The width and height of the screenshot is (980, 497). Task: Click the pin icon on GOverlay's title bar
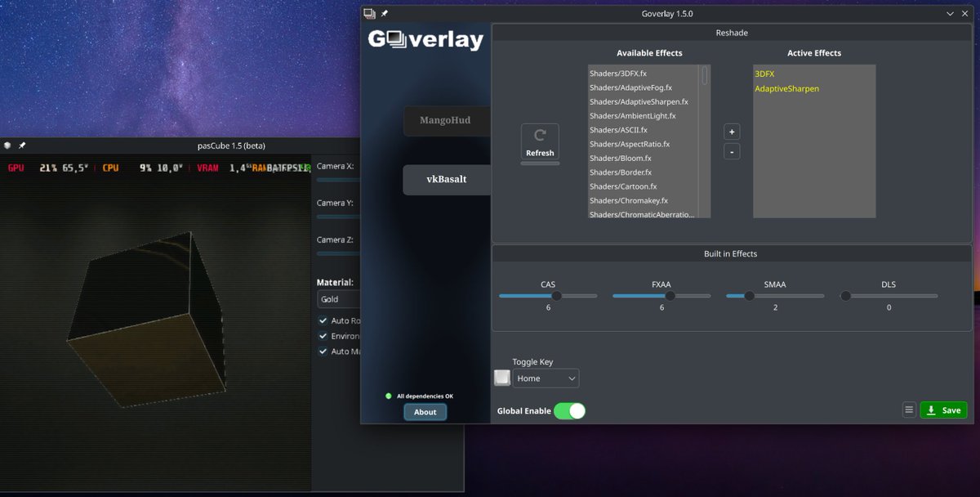point(384,13)
